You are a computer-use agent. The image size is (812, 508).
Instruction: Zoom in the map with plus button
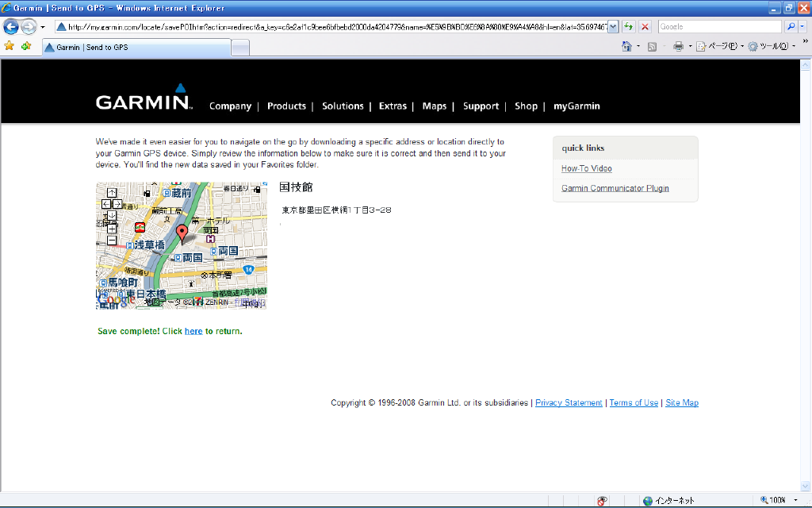pyautogui.click(x=112, y=229)
